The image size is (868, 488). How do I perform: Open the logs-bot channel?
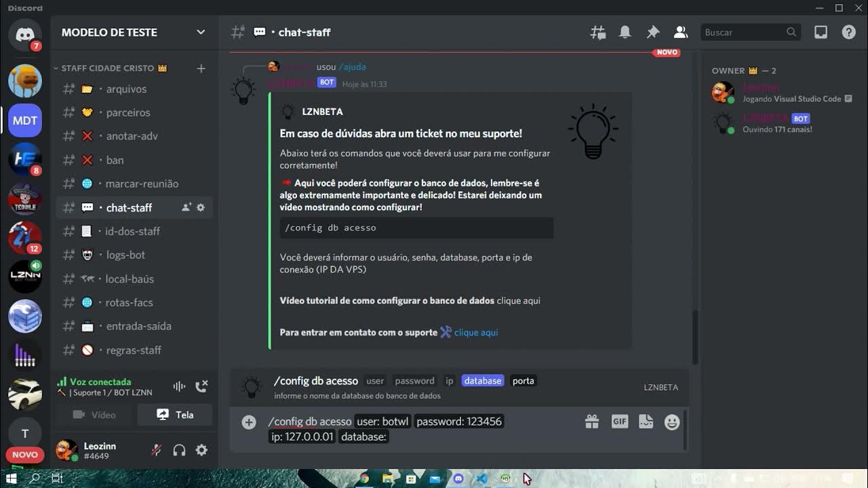[134, 255]
